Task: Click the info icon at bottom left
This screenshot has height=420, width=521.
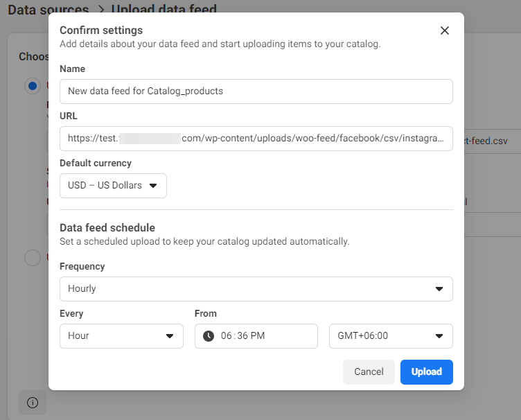Action: pos(33,403)
